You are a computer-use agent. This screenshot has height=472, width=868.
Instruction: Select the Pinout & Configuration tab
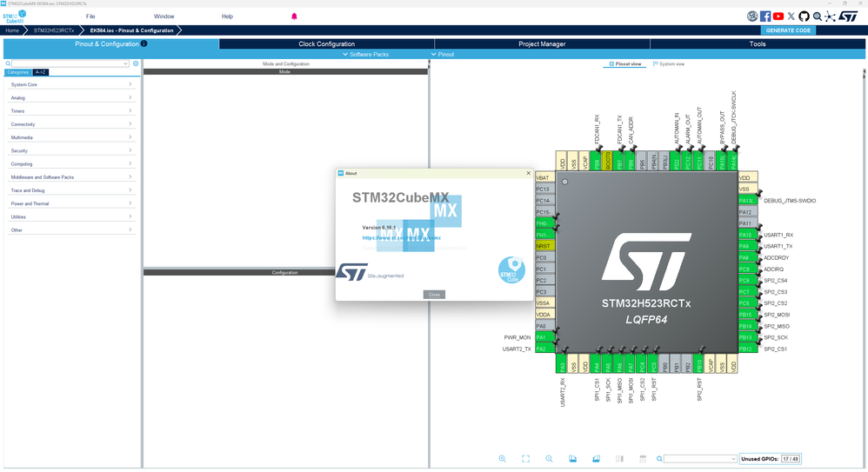pos(110,43)
